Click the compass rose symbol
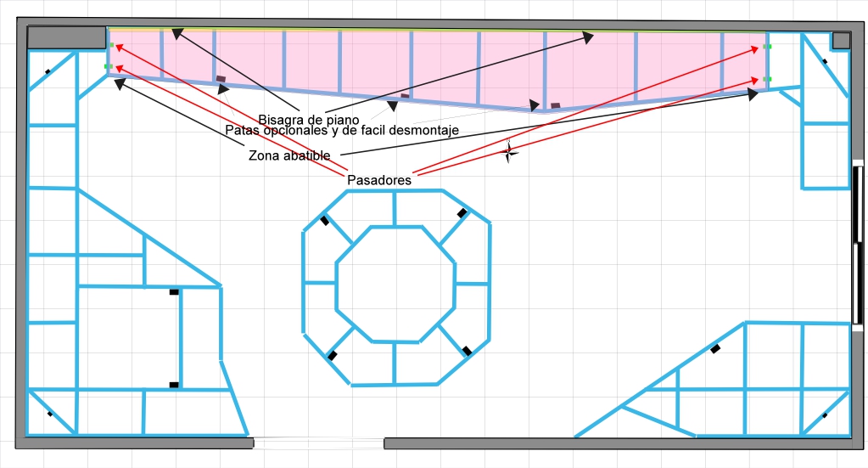 coord(509,152)
